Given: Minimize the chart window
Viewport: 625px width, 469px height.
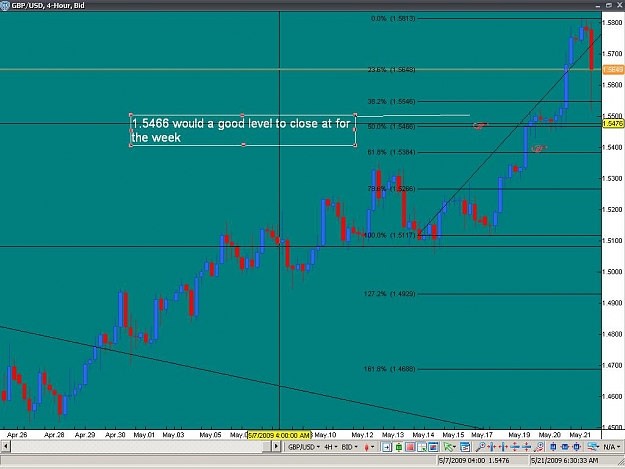Looking at the screenshot, I should (598, 5).
